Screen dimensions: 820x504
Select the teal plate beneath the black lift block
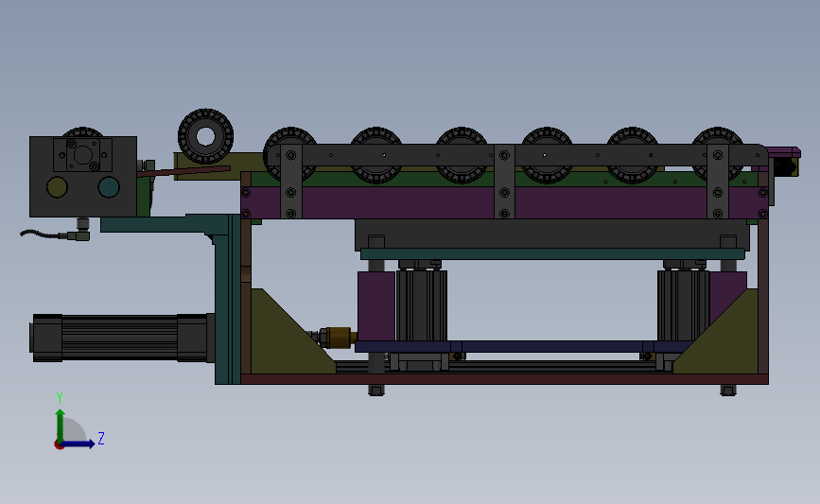552,254
